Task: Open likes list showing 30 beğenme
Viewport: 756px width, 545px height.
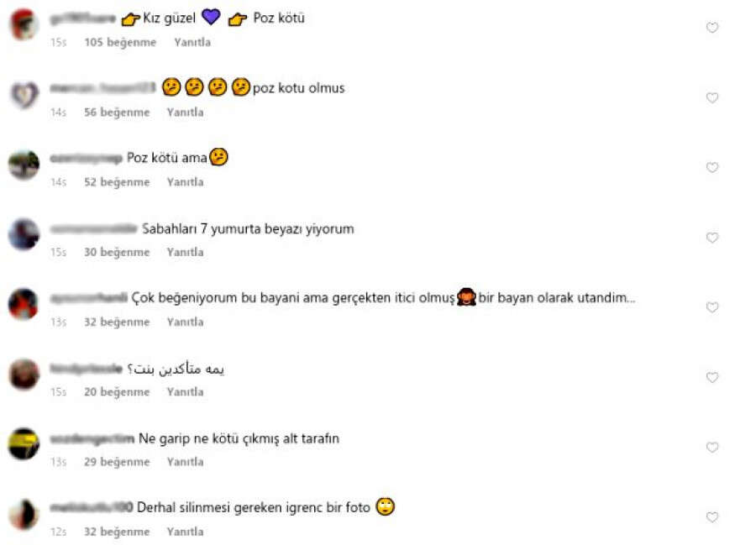Action: point(117,252)
